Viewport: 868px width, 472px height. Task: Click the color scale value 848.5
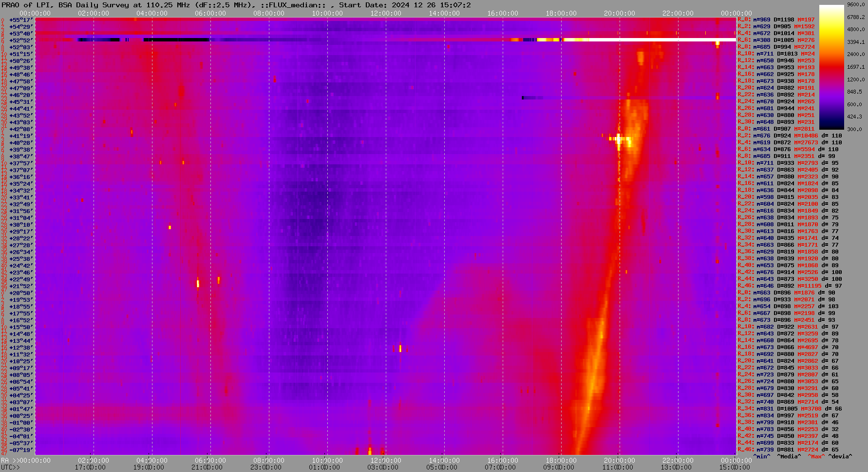click(855, 92)
